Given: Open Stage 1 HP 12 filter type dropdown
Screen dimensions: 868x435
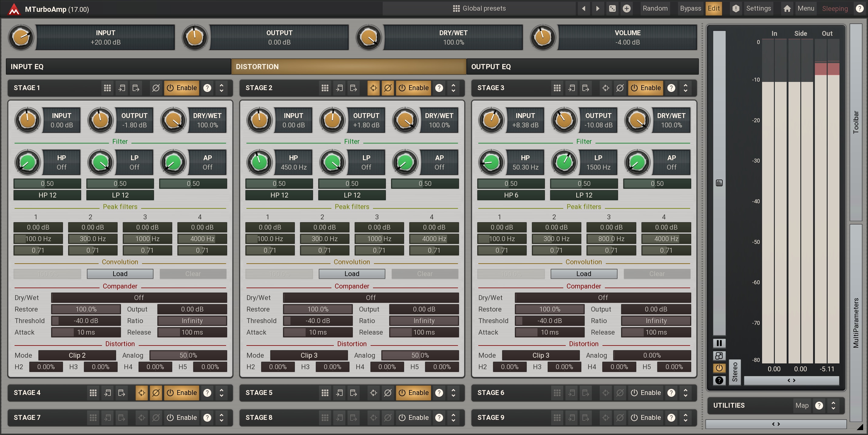Looking at the screenshot, I should click(x=47, y=195).
